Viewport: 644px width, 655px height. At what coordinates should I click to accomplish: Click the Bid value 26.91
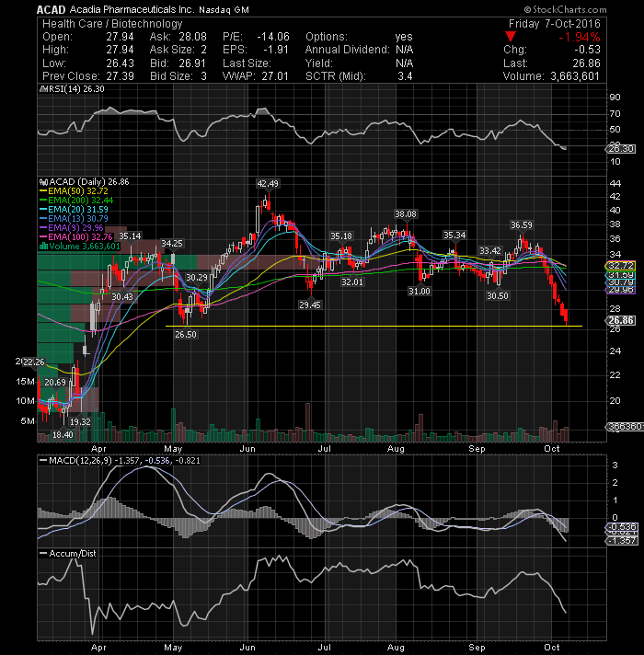pyautogui.click(x=192, y=63)
